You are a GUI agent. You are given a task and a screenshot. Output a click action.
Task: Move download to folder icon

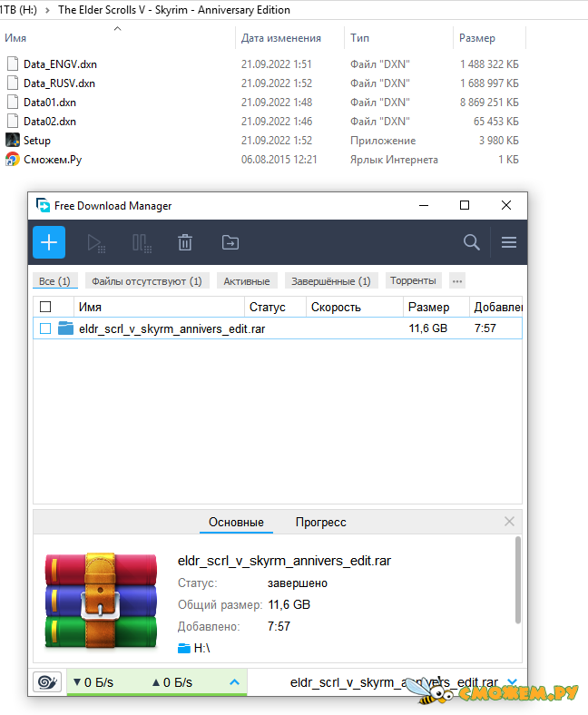230,242
